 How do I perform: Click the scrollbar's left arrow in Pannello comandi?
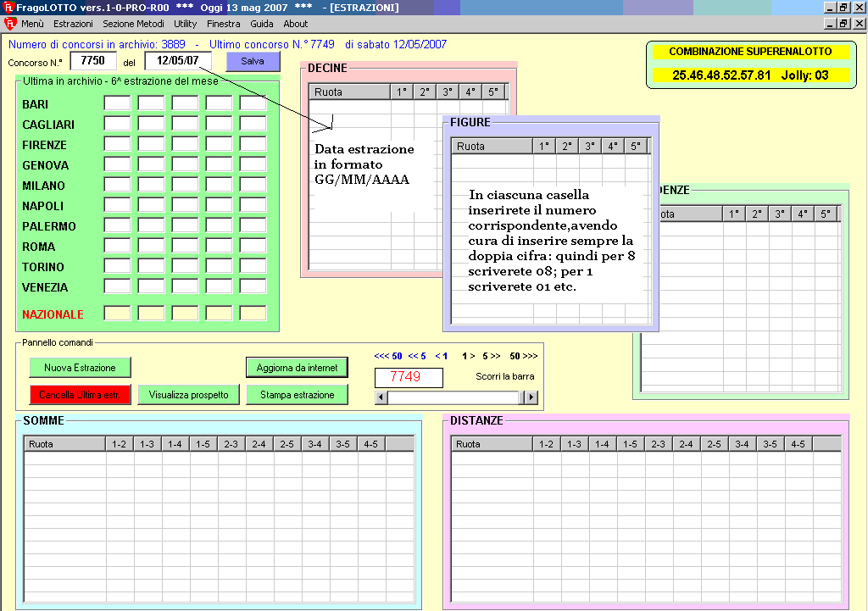[381, 397]
